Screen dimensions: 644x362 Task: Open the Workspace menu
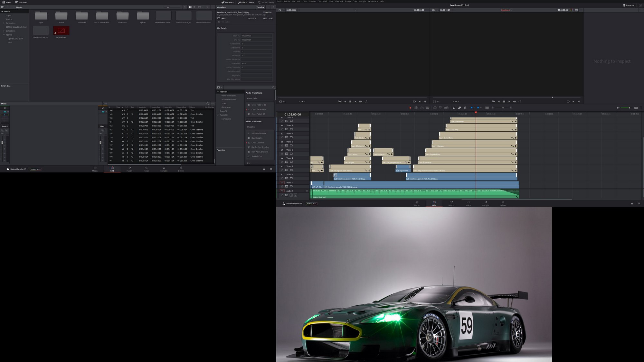click(x=373, y=1)
